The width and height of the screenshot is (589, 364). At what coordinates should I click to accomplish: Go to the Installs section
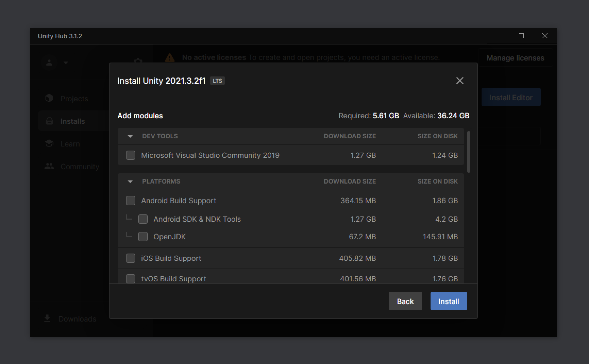point(73,121)
